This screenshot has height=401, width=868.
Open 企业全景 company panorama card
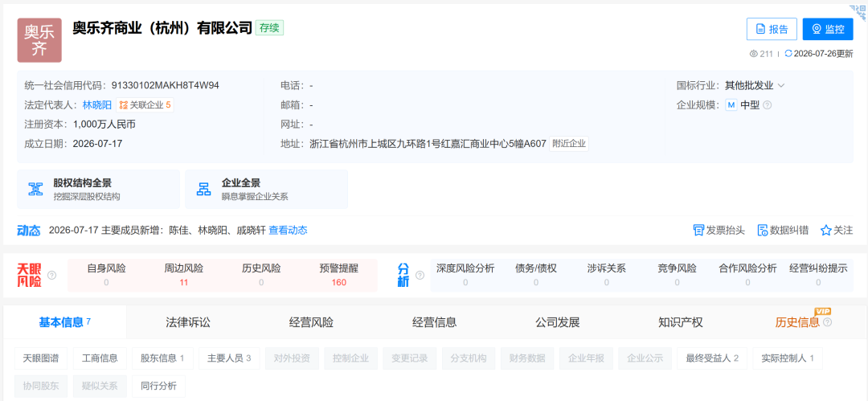(266, 190)
